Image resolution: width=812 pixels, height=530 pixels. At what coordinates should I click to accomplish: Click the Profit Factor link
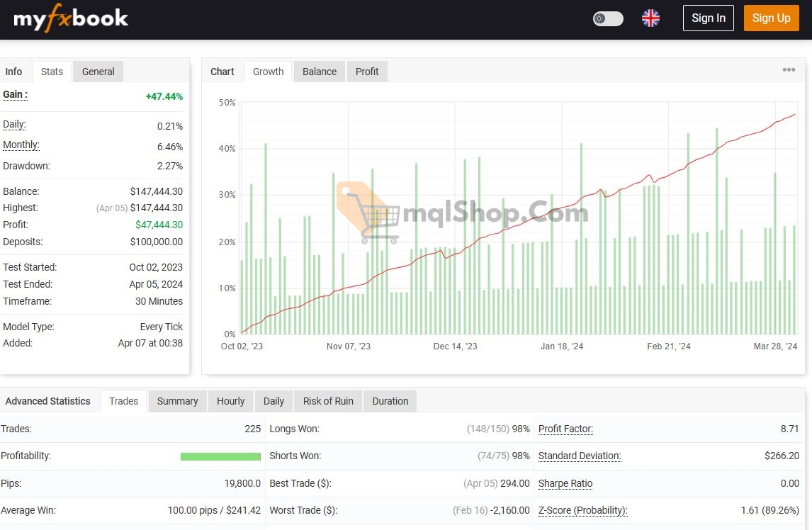coord(565,429)
